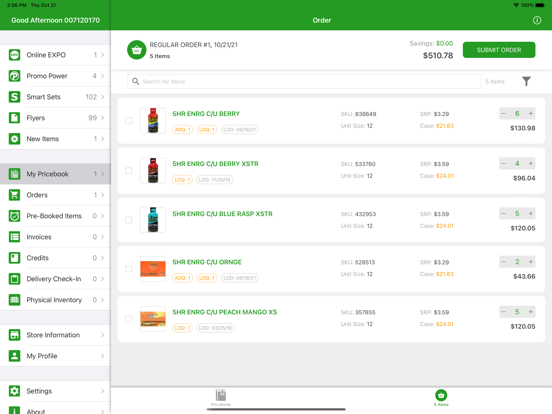Increase quantity of 5HR ENRG C/U BERRY
Screen dimensions: 552x414
(x=531, y=113)
